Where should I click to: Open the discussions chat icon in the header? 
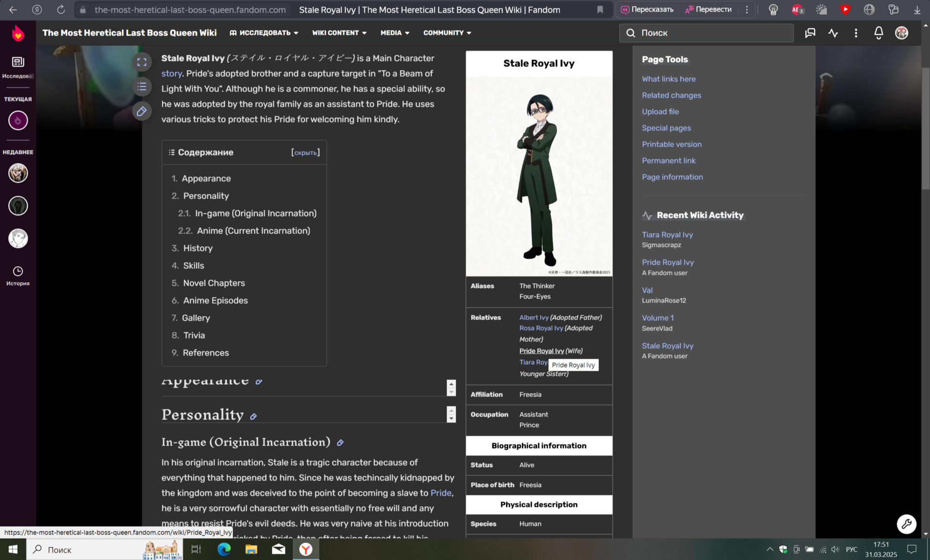[x=810, y=33]
